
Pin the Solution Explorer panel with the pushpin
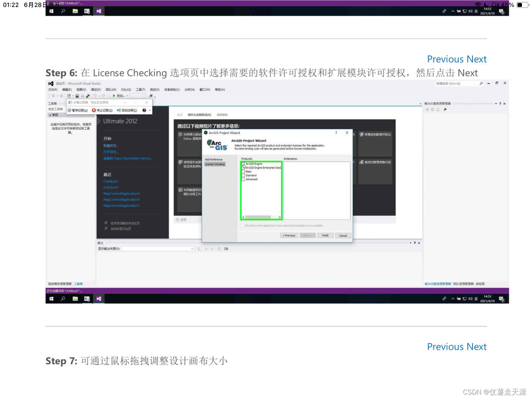click(x=500, y=103)
